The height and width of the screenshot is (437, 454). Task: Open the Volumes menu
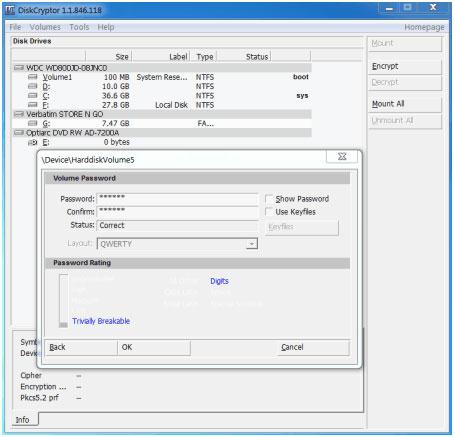[x=45, y=27]
